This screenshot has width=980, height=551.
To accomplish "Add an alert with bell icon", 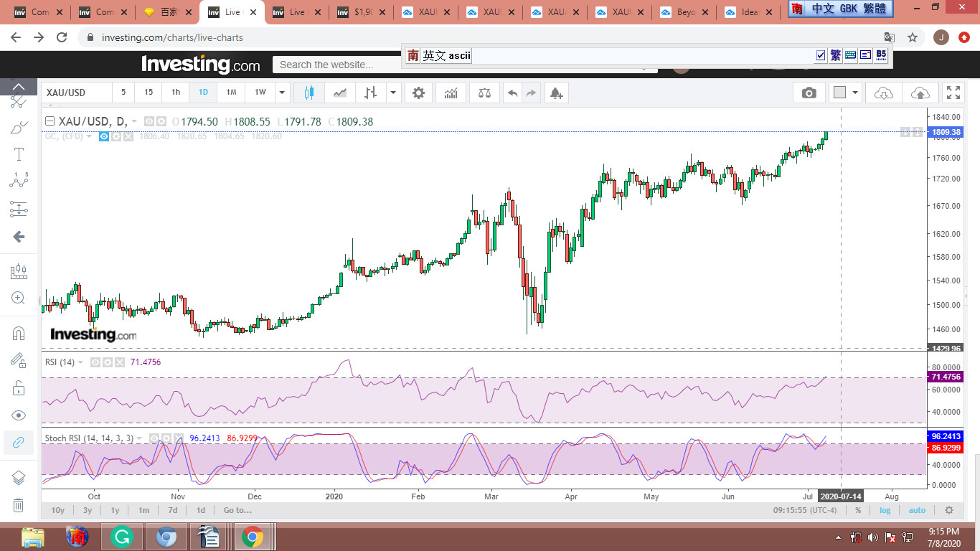I will [x=555, y=93].
